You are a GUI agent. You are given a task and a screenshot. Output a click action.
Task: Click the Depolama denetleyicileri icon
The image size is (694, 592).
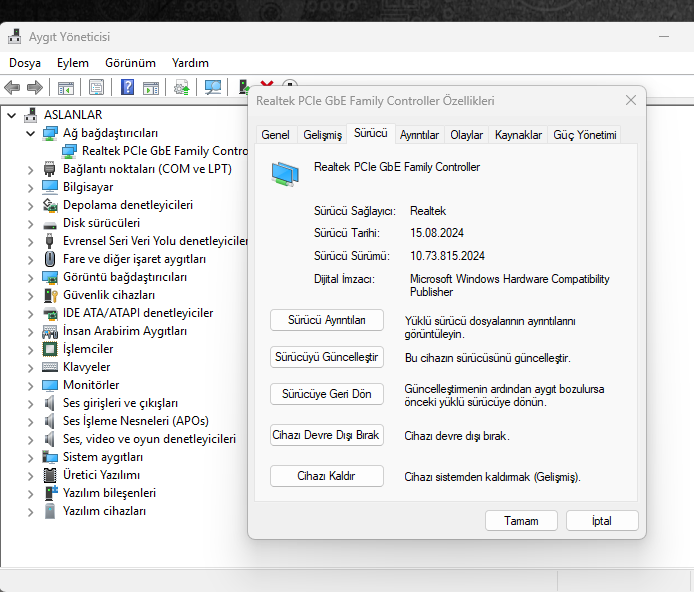click(x=50, y=205)
